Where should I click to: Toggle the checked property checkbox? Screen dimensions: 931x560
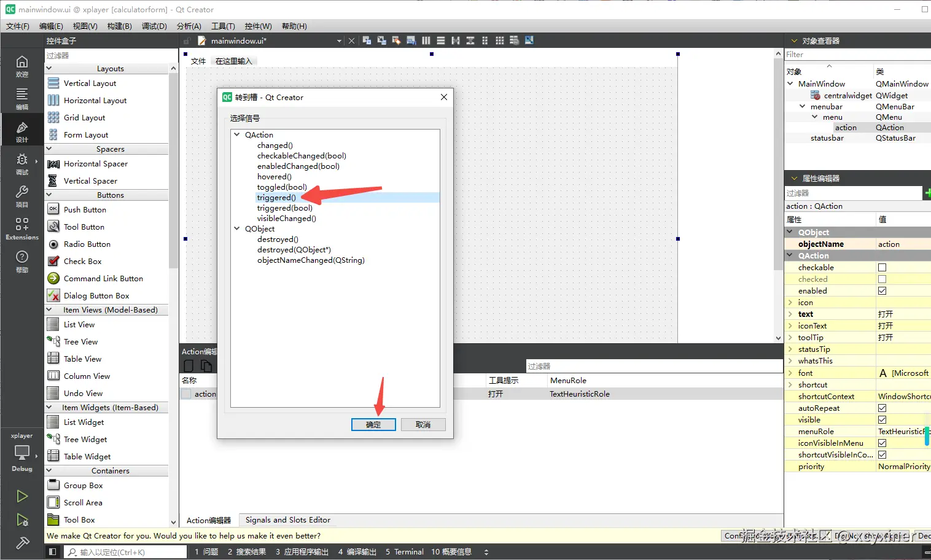point(882,279)
